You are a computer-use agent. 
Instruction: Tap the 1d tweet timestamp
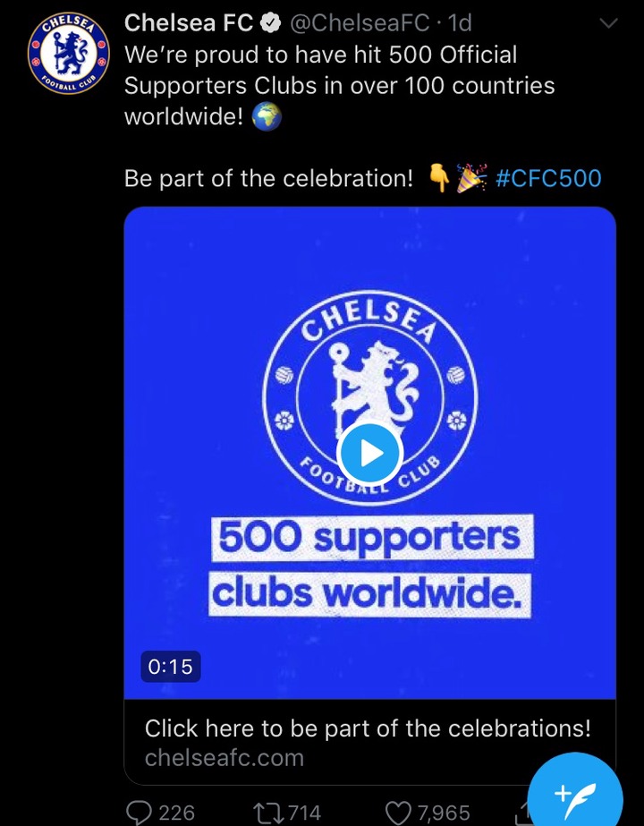click(459, 23)
